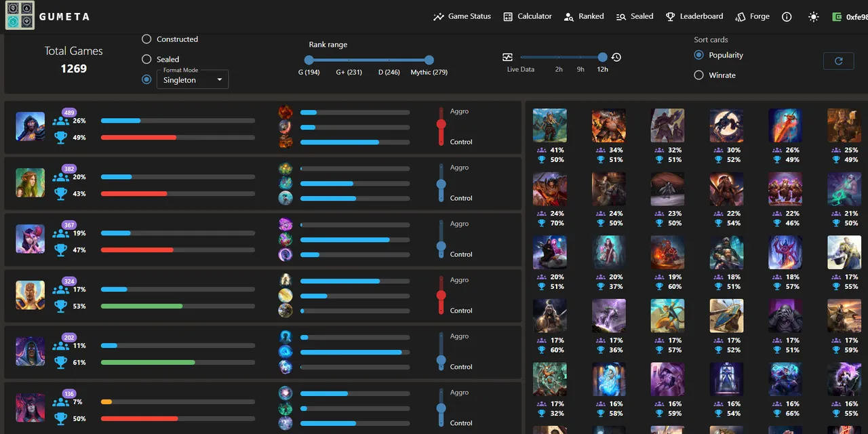Click the G (194) rank slider handle

pos(309,60)
